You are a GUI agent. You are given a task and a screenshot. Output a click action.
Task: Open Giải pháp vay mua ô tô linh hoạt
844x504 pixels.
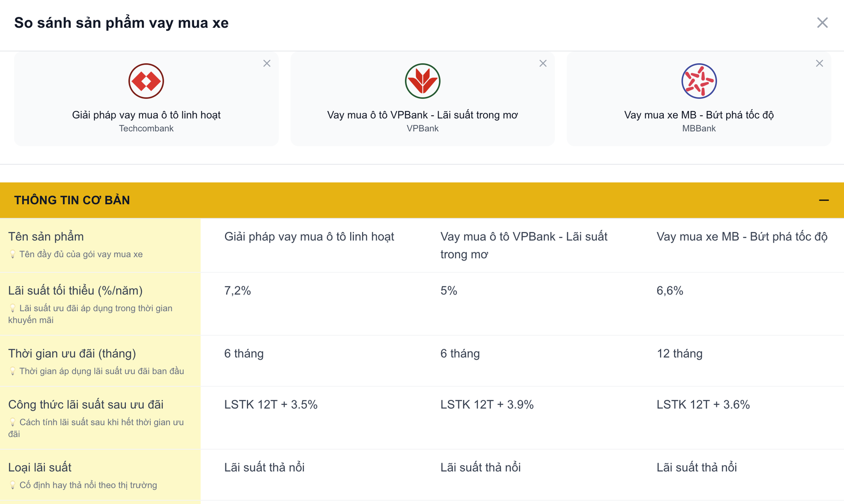(x=146, y=114)
